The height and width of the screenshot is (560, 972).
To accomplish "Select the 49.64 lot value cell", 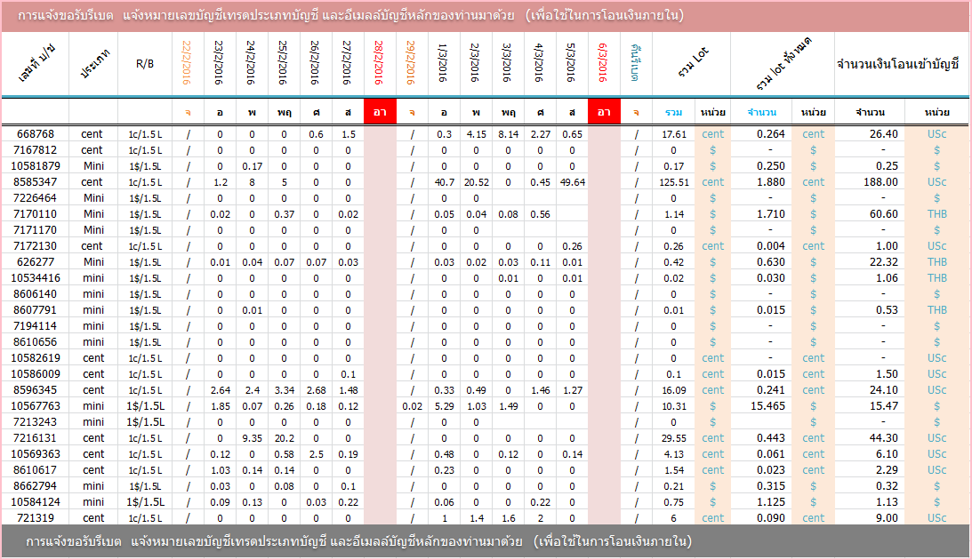I will pos(572,182).
